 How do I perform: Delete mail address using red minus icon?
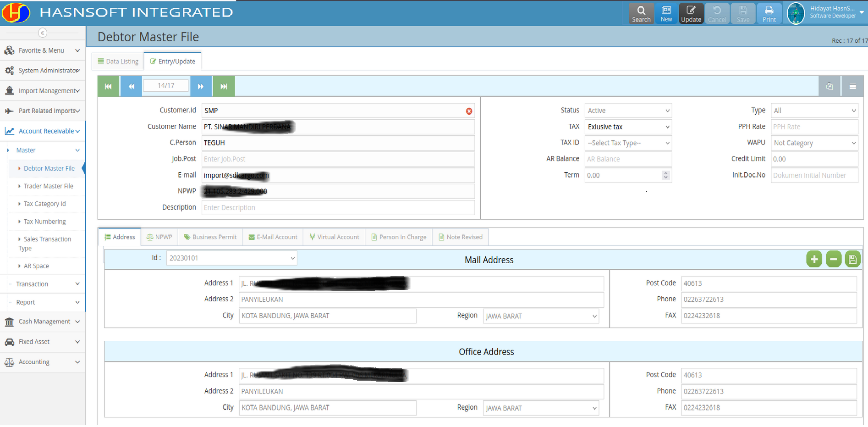click(833, 259)
